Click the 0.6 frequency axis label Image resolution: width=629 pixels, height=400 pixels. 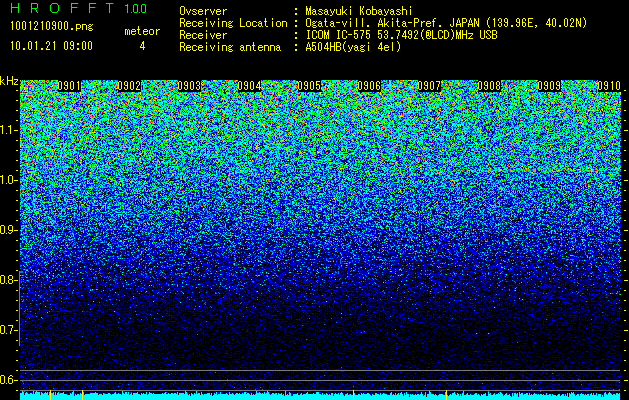pyautogui.click(x=8, y=380)
